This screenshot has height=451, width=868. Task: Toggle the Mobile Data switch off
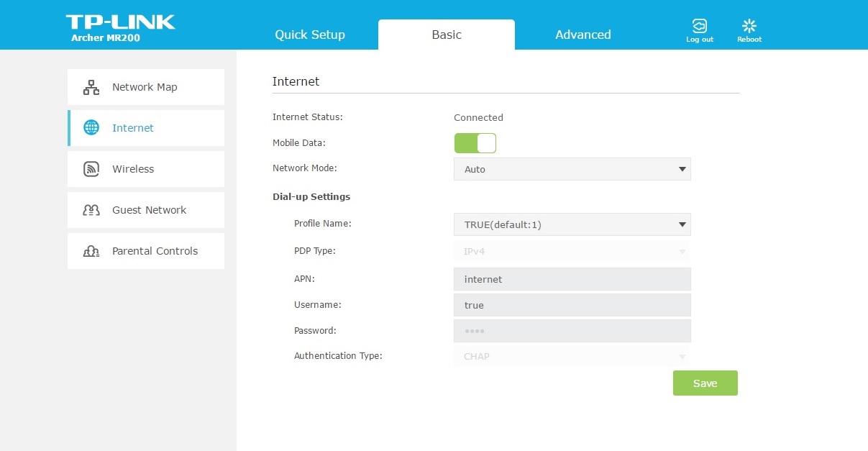point(475,143)
